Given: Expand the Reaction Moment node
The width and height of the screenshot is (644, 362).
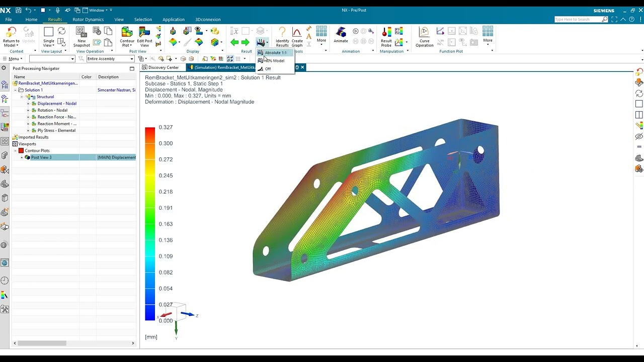Looking at the screenshot, I should pos(28,124).
